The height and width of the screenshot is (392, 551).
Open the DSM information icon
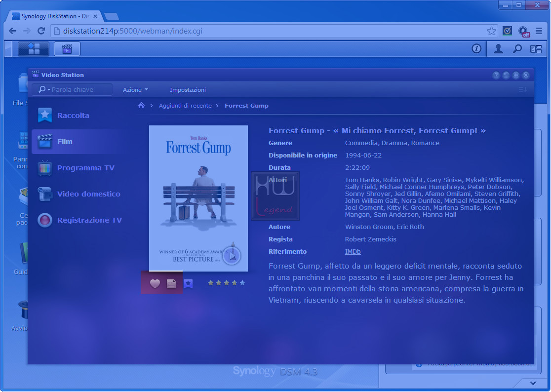[476, 49]
